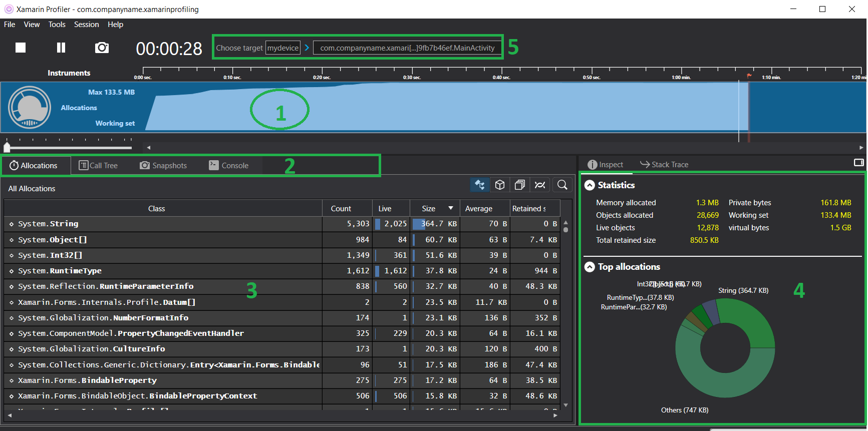The image size is (868, 431).
Task: Click the table horizontal scroll right arrow
Action: pyautogui.click(x=555, y=415)
